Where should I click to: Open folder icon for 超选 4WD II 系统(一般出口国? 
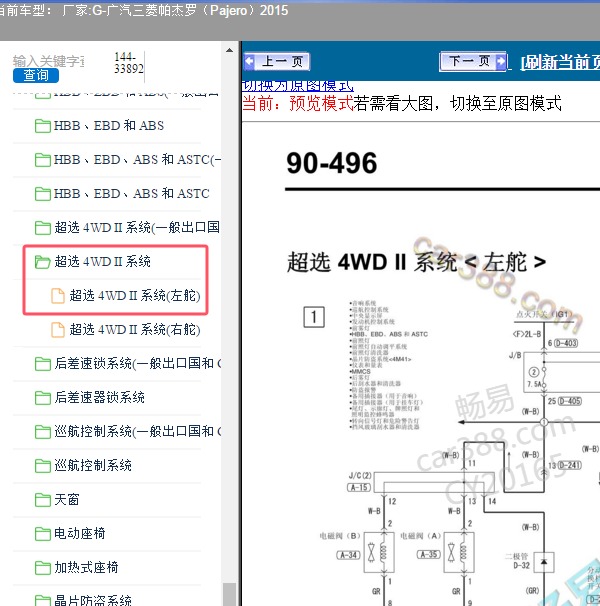click(43, 228)
